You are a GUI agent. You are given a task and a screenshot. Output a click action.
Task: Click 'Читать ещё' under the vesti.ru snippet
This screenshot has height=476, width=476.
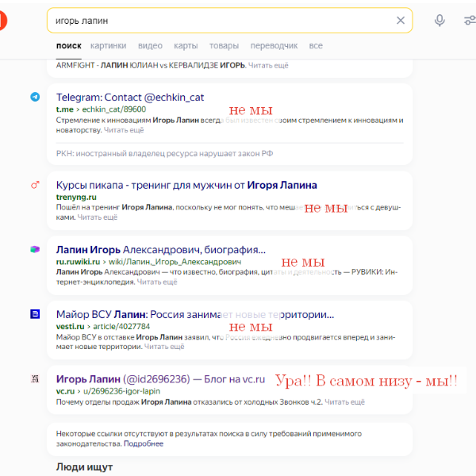click(x=164, y=347)
